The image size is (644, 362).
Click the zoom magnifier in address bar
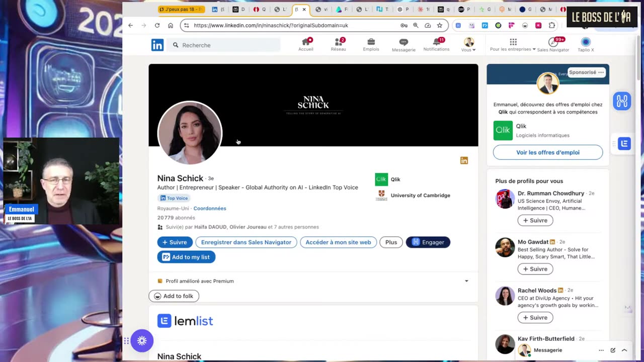416,25
